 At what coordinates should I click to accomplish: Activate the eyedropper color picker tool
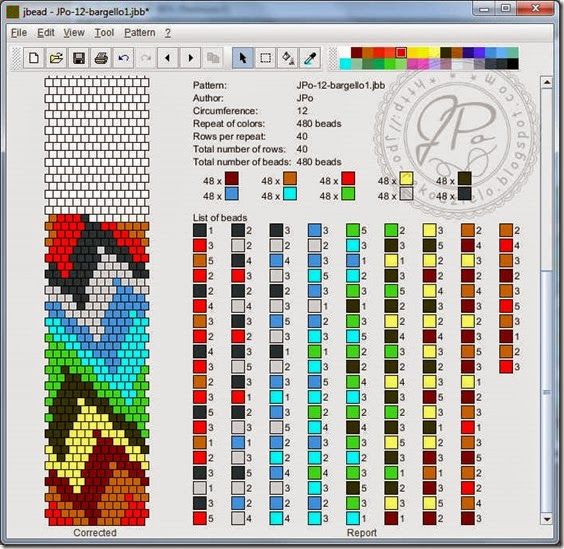(310, 58)
